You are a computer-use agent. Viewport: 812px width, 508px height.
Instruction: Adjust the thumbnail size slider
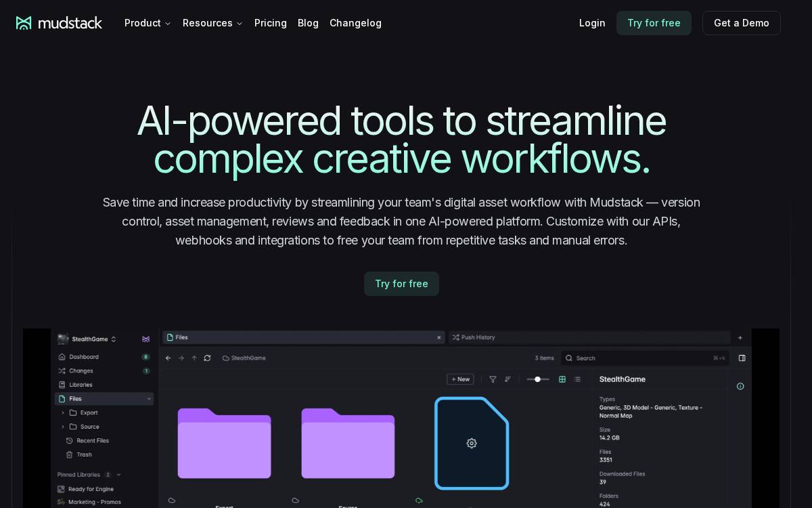(538, 379)
